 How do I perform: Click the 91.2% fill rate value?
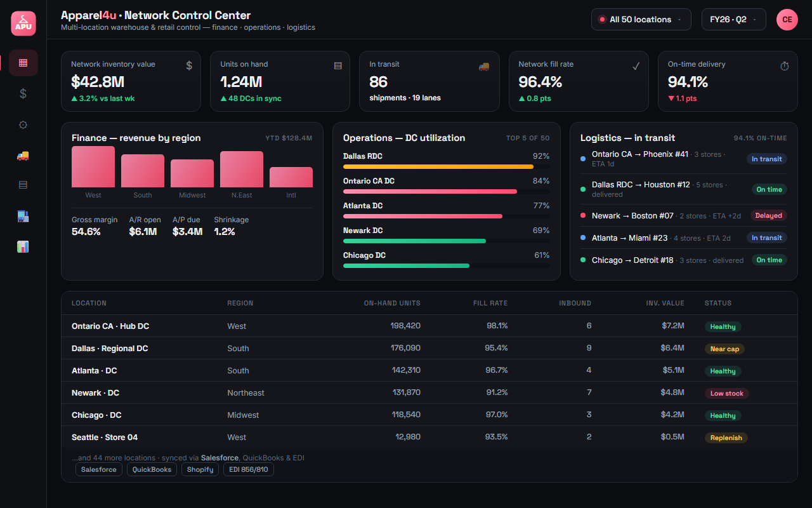[497, 392]
